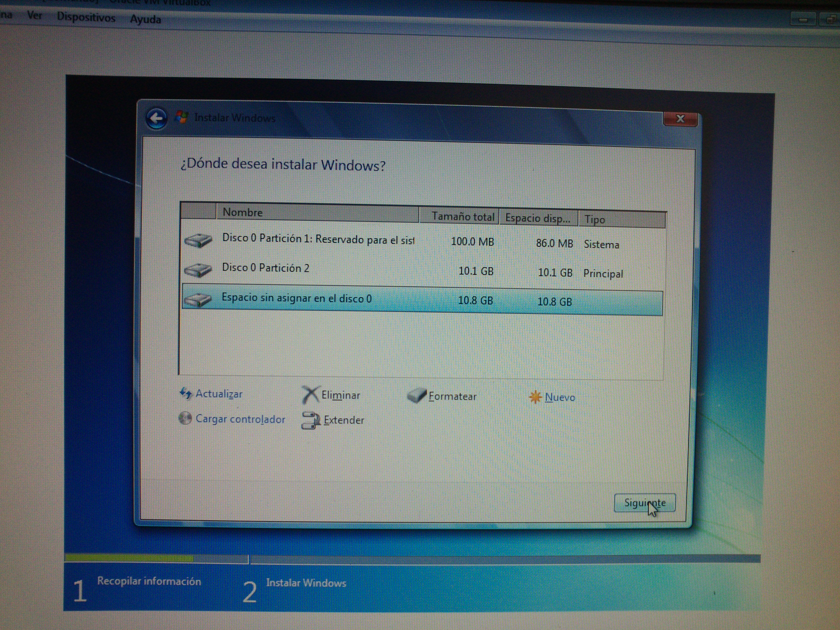The image size is (840, 630).
Task: Click the Nuevo starburst icon
Action: 535,397
